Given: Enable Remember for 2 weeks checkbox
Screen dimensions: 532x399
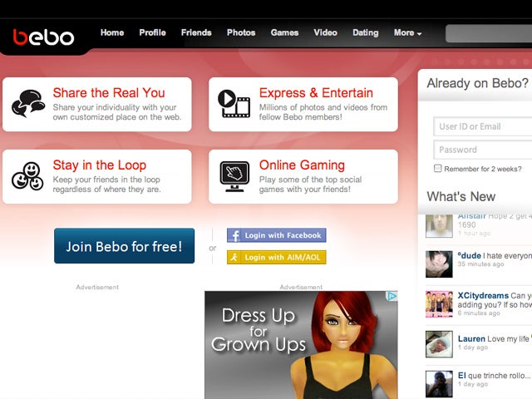Looking at the screenshot, I should coord(438,168).
